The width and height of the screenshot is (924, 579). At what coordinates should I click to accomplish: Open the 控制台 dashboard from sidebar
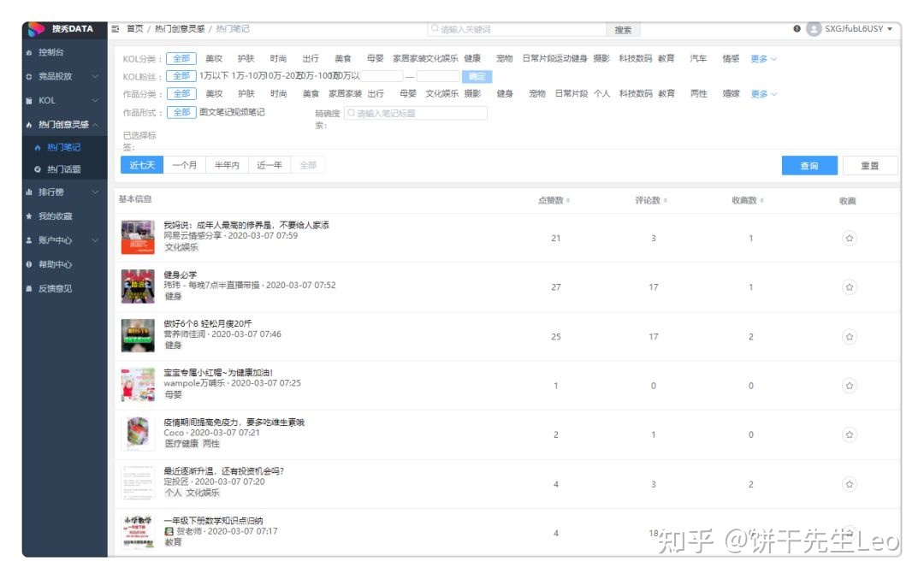[51, 53]
